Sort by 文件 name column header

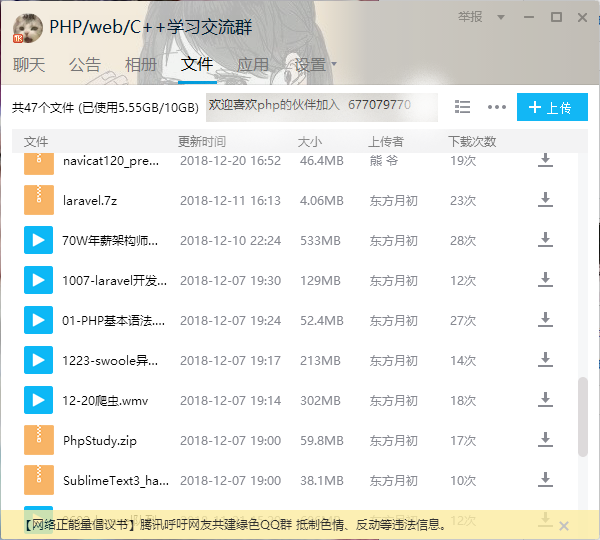click(x=36, y=142)
